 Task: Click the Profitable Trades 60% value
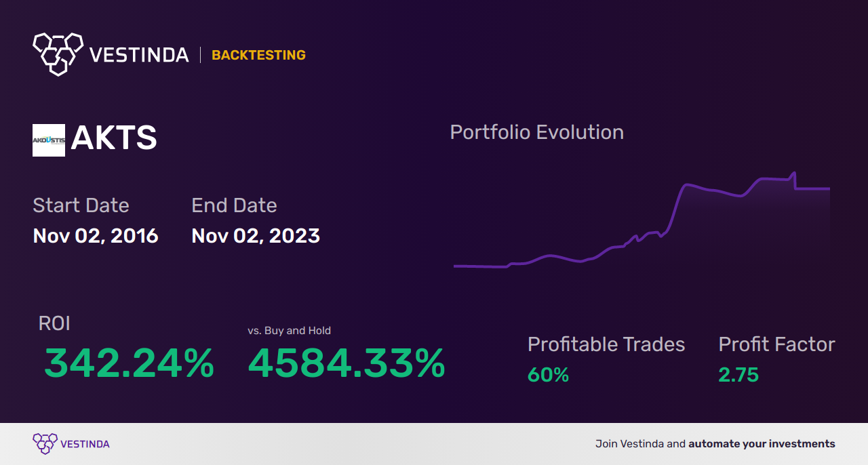[x=548, y=375]
